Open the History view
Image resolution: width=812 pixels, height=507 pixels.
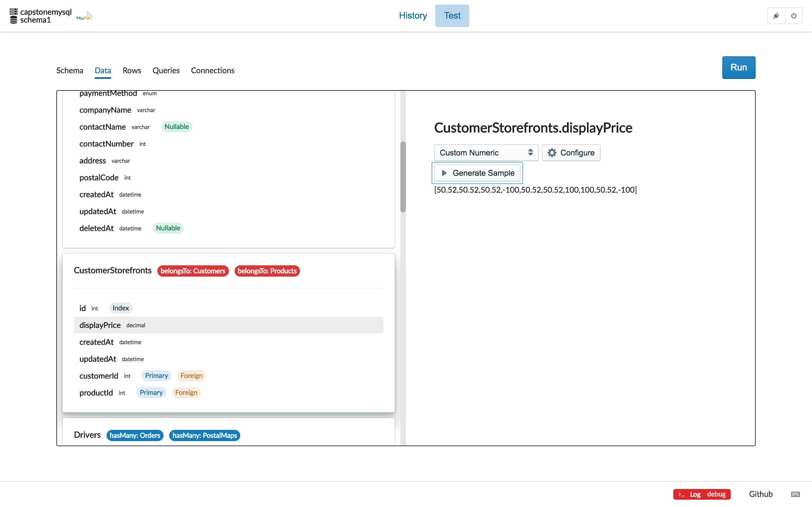point(413,15)
